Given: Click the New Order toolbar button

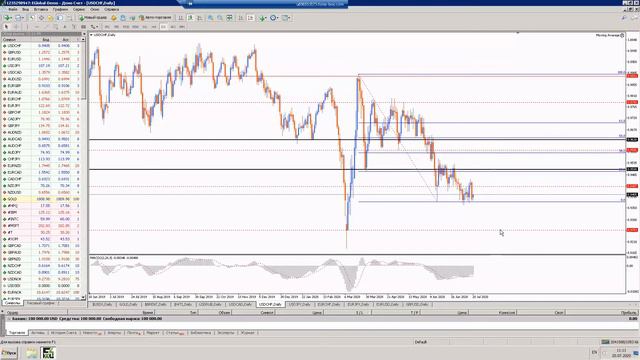Looking at the screenshot, I should (93, 18).
